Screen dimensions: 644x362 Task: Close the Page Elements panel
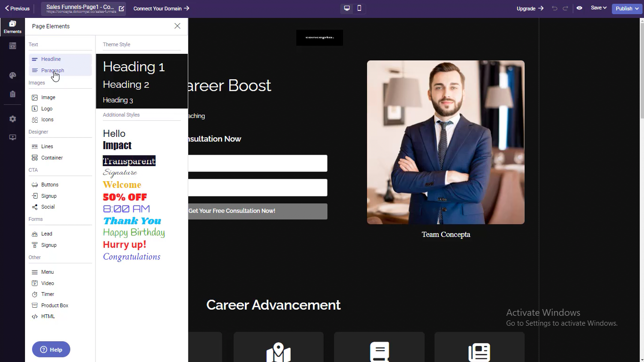(177, 26)
